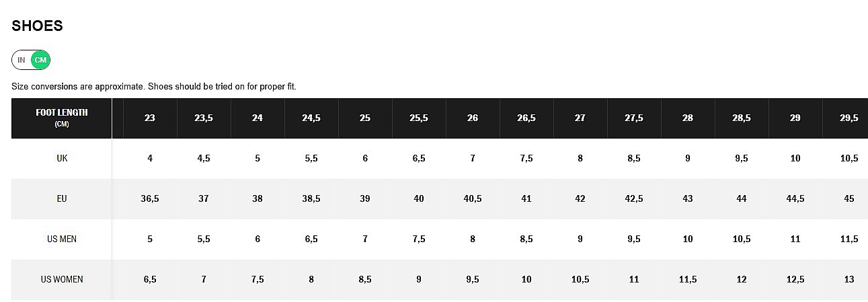
Task: Click foot length column header 29,5
Action: pyautogui.click(x=849, y=118)
